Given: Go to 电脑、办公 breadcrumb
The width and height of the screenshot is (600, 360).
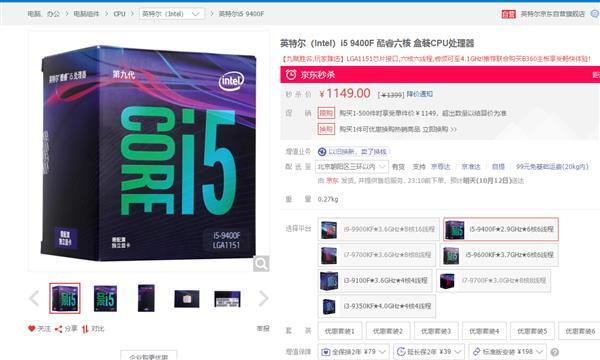Looking at the screenshot, I should [x=44, y=14].
